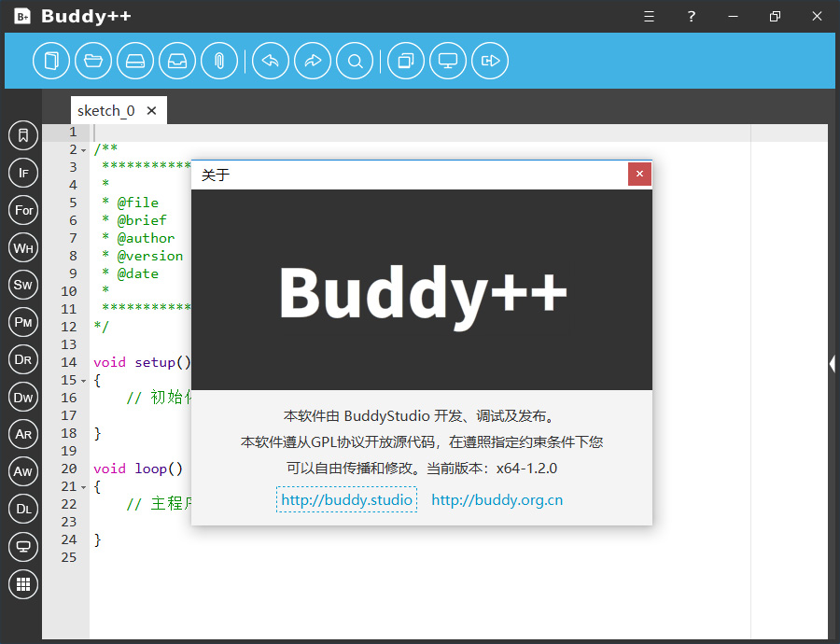Open the hamburger menu in the title bar
The height and width of the screenshot is (644, 840).
point(649,17)
